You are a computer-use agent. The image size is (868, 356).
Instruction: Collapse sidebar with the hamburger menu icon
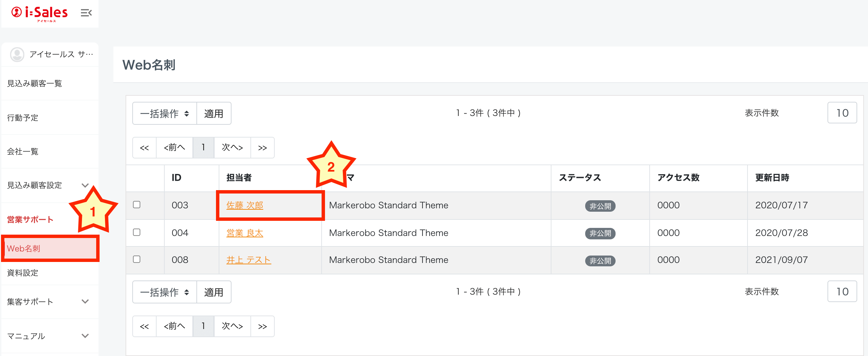click(x=86, y=13)
